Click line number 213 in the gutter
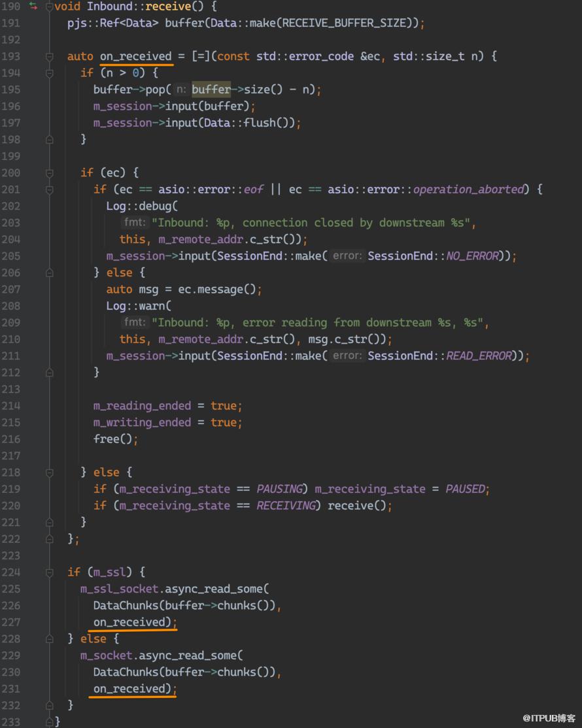The width and height of the screenshot is (582, 728). pos(10,389)
